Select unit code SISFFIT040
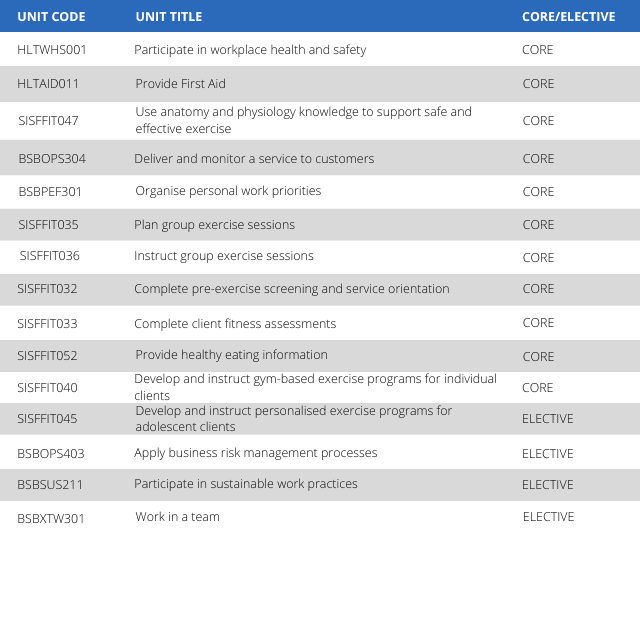Screen dimensions: 640x640 coord(47,388)
